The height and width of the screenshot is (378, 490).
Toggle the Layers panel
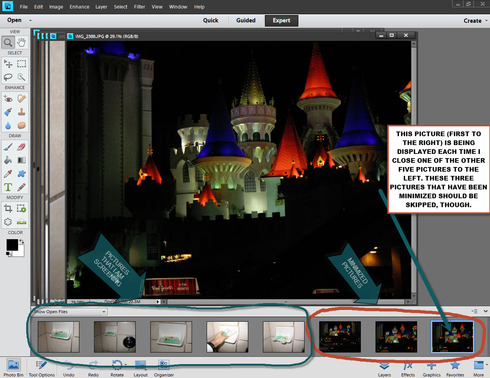pos(384,368)
